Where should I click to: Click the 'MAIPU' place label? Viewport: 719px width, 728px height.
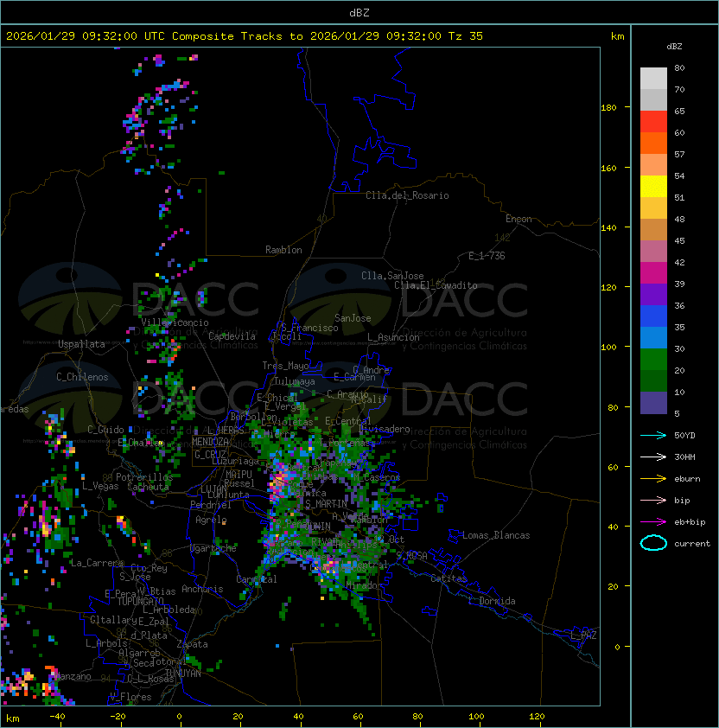[x=239, y=475]
